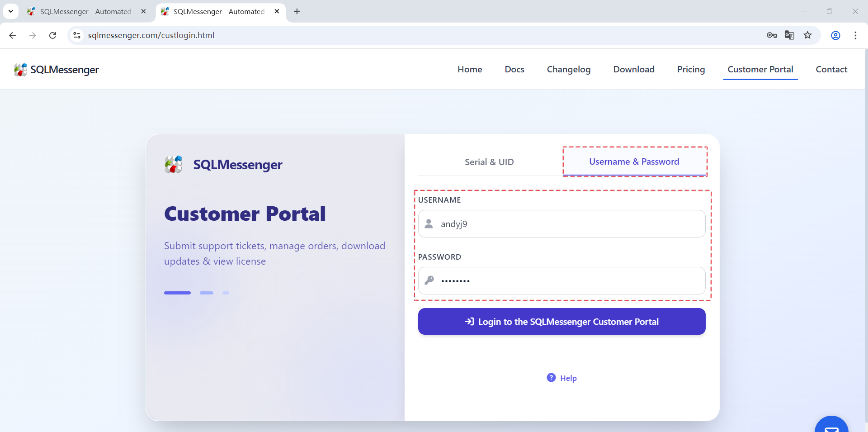Image resolution: width=868 pixels, height=432 pixels.
Task: Open the Pricing menu item
Action: click(x=691, y=69)
